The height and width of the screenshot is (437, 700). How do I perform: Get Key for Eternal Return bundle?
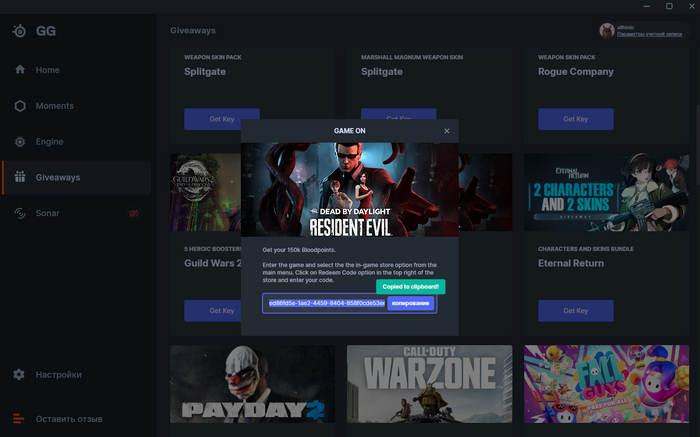[x=575, y=311]
